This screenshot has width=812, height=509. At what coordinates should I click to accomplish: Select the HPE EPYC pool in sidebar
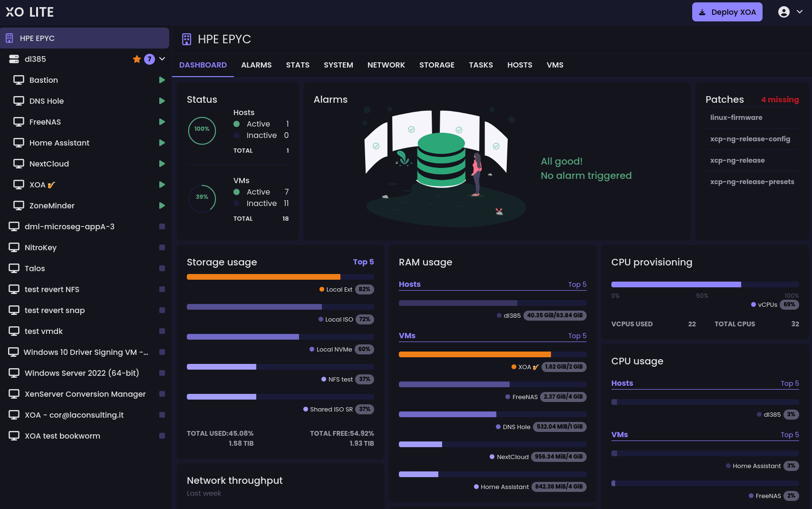(x=85, y=38)
